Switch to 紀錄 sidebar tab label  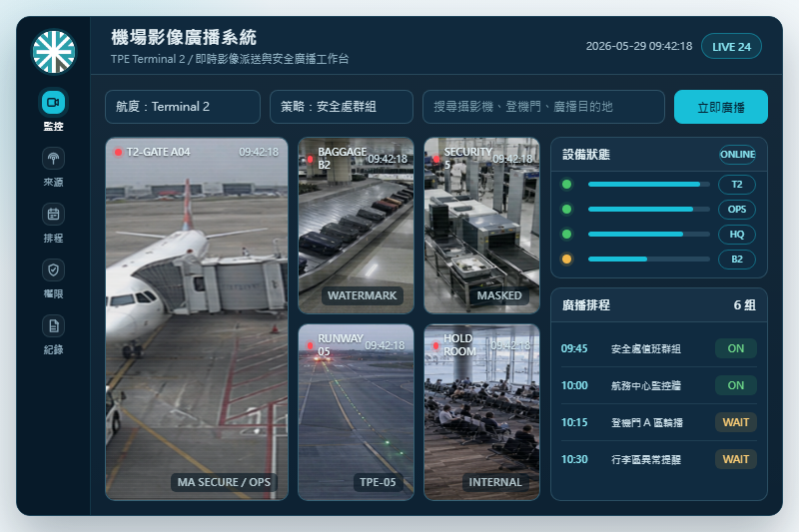(54, 349)
